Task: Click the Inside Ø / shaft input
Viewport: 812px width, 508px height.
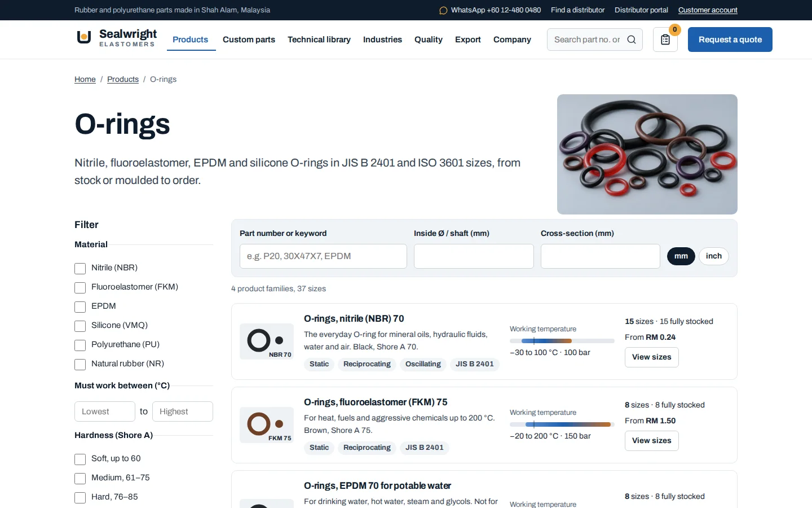Action: point(474,256)
